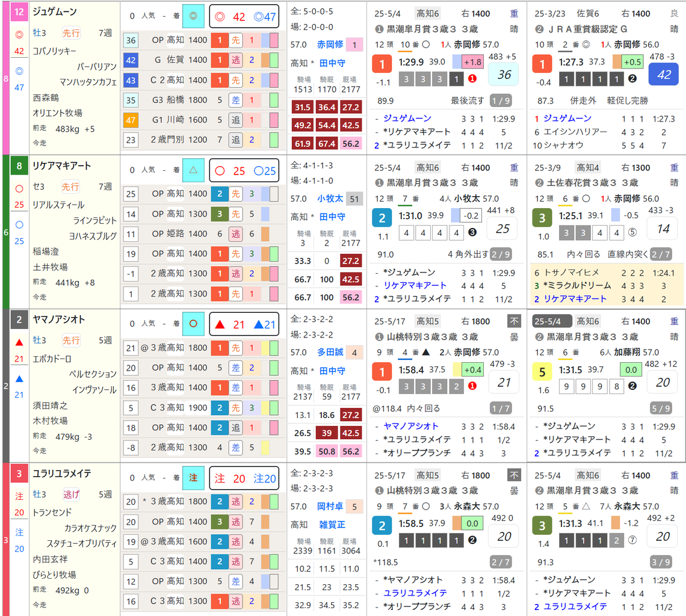Click the 5 / 9 pill in ヤマノアシオト's 黒潮皐月賞 race

pos(661,408)
